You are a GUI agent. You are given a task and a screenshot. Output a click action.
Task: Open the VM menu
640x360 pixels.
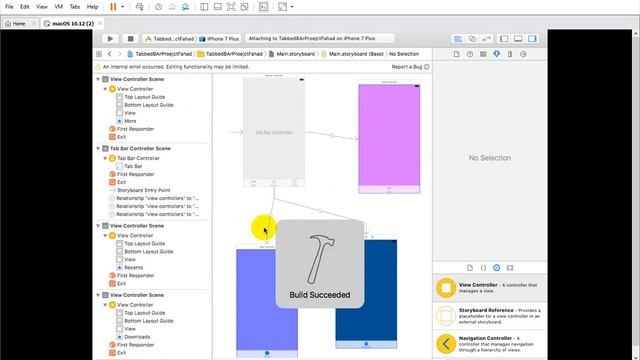(58, 7)
